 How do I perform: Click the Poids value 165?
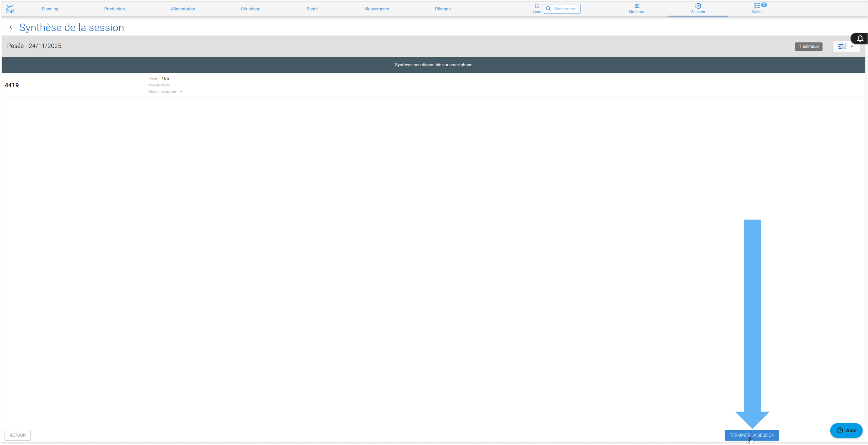pyautogui.click(x=165, y=79)
